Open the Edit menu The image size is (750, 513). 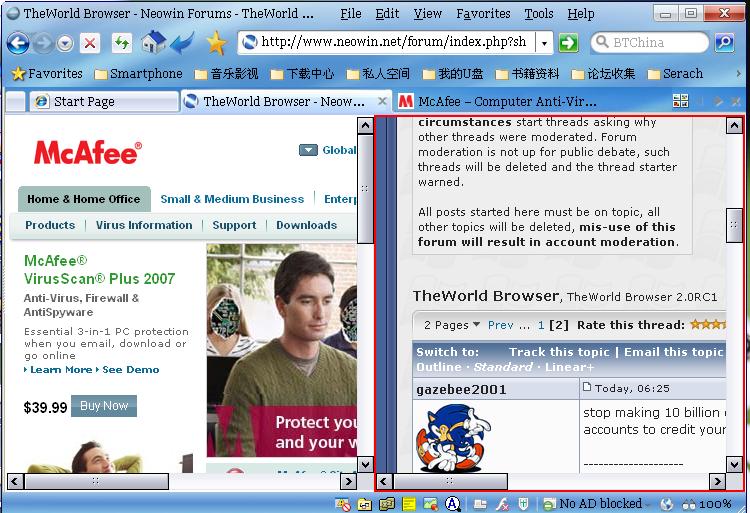[387, 14]
